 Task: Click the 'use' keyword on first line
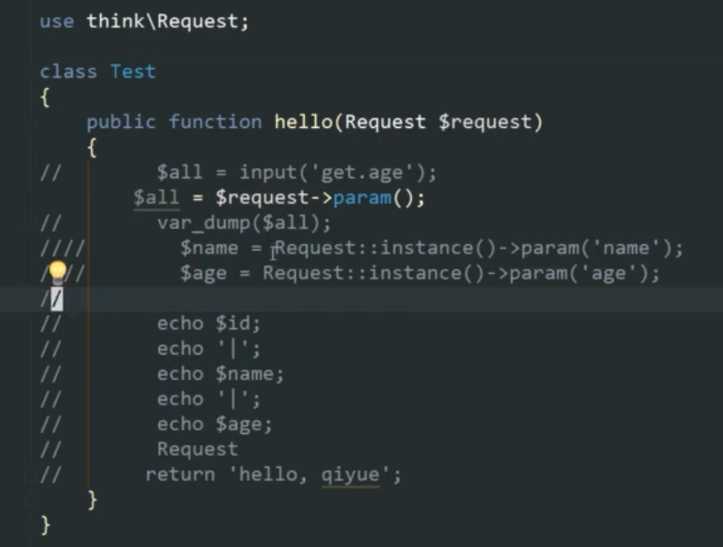pos(57,22)
